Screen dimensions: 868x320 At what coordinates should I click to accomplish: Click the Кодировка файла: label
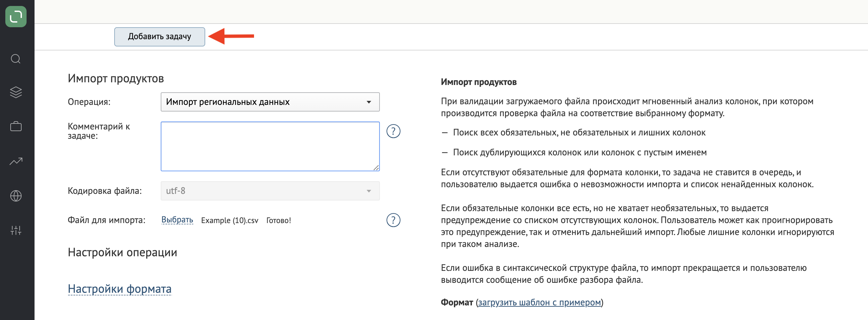105,191
